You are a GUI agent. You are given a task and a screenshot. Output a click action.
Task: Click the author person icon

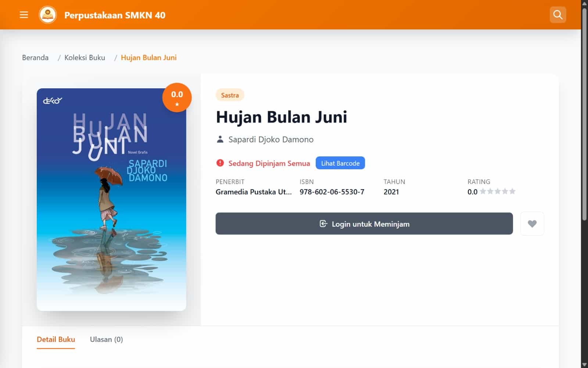pyautogui.click(x=220, y=139)
